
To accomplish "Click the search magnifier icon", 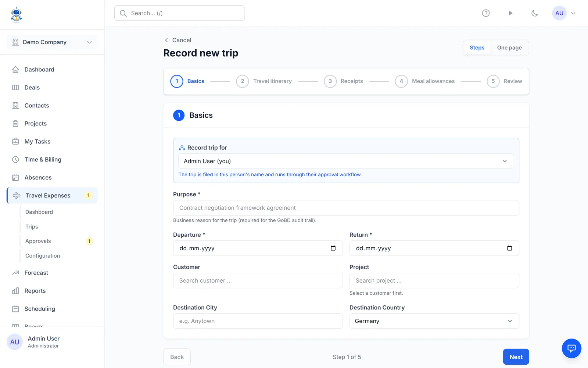I will (123, 13).
